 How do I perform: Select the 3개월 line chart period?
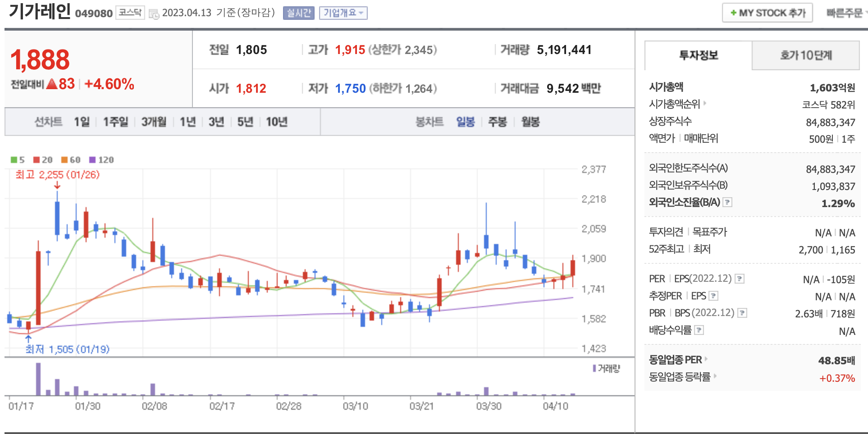tap(154, 122)
